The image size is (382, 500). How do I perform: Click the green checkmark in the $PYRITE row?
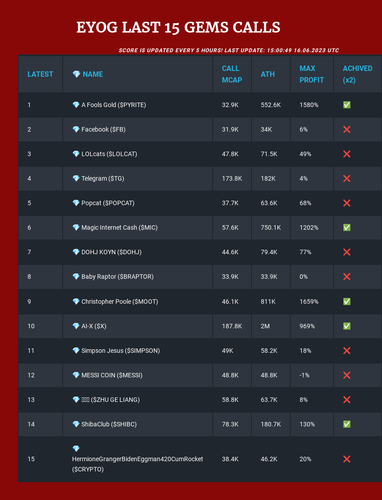point(347,105)
